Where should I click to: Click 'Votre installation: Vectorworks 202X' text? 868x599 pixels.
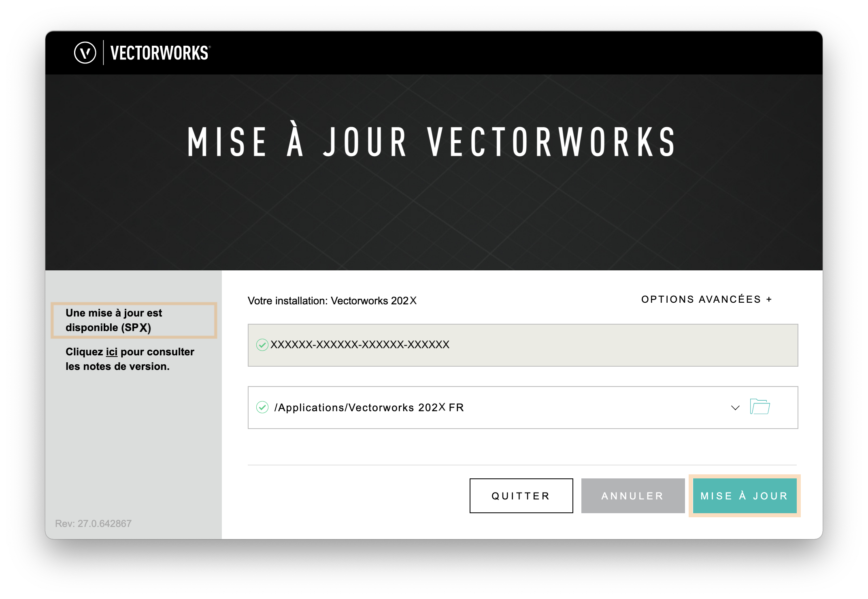[x=332, y=301]
